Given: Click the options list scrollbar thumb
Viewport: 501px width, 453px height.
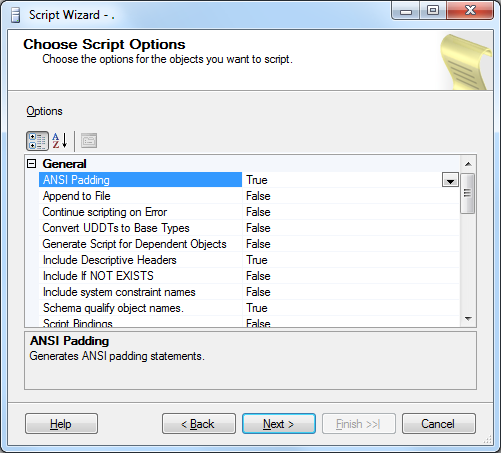Looking at the screenshot, I should click(x=468, y=193).
